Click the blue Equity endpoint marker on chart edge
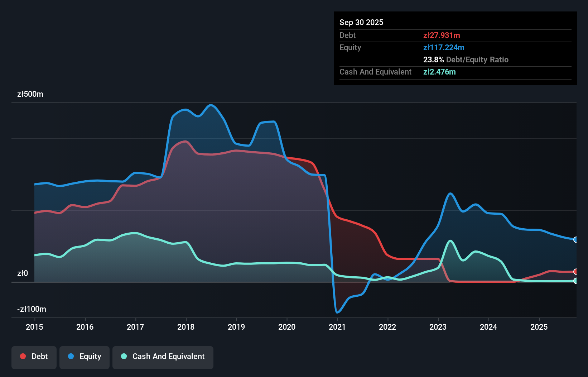Image resolution: width=588 pixels, height=377 pixels. point(575,240)
